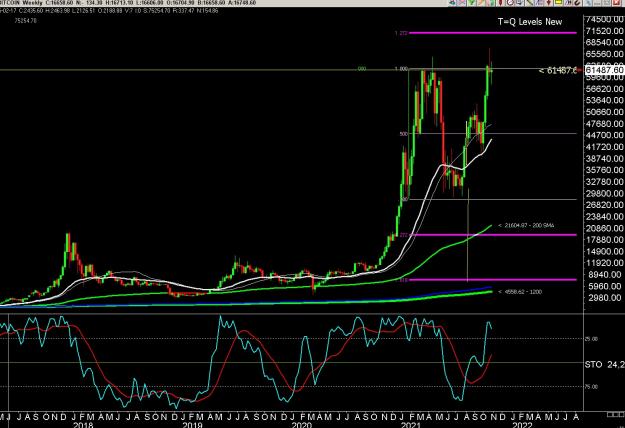Click the 2018 year label on time axis
Image resolution: width=625 pixels, height=428 pixels.
83,425
